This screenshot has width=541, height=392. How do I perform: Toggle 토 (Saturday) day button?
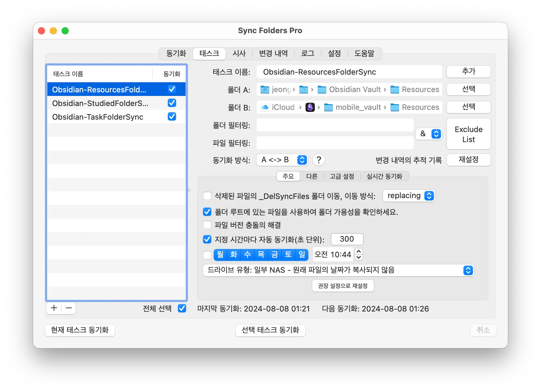(288, 254)
